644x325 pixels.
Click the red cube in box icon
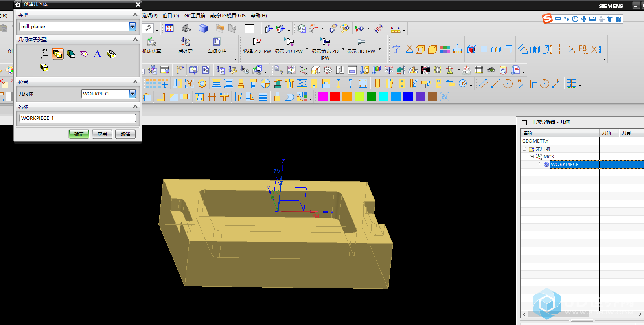pyautogui.click(x=472, y=49)
